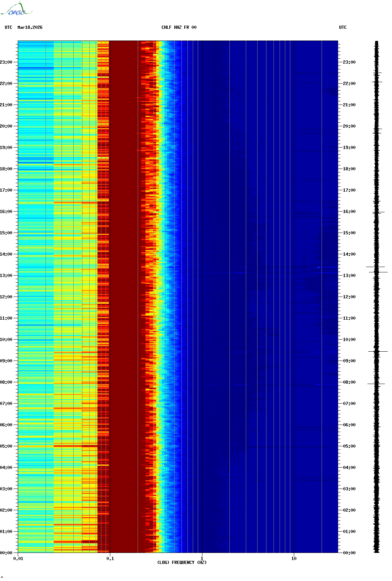Click the 15:00 label on right time axis
Viewport: 392px width, 581px height.
(x=349, y=233)
